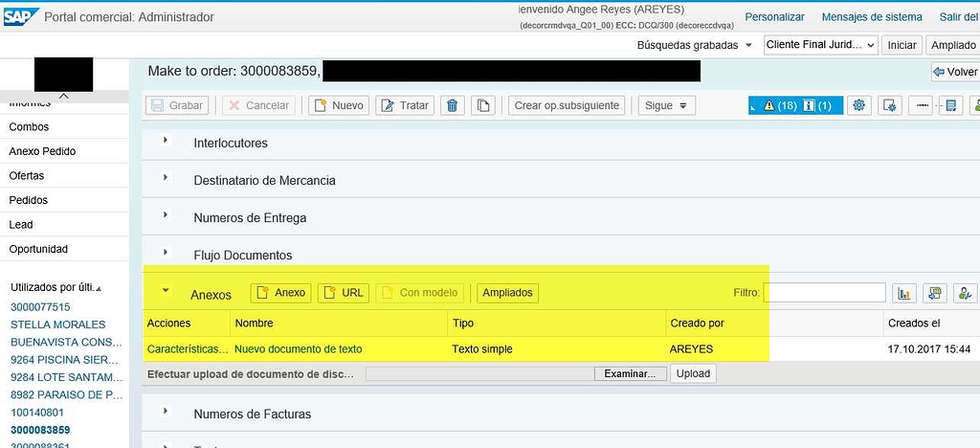The image size is (980, 448).
Task: Open recent item 8982 PARAISO DE P...
Action: point(67,395)
